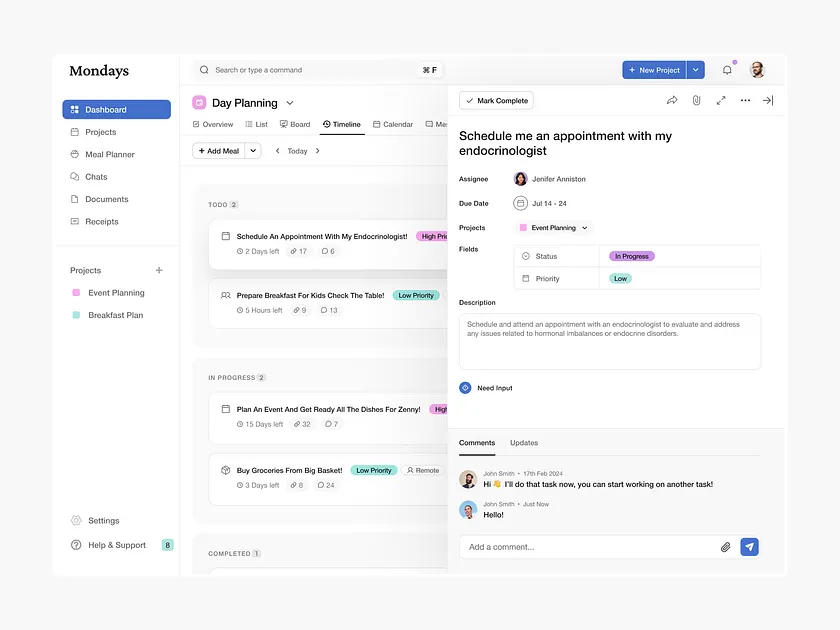Click the New Project button
Image resolution: width=840 pixels, height=630 pixels.
click(x=655, y=69)
